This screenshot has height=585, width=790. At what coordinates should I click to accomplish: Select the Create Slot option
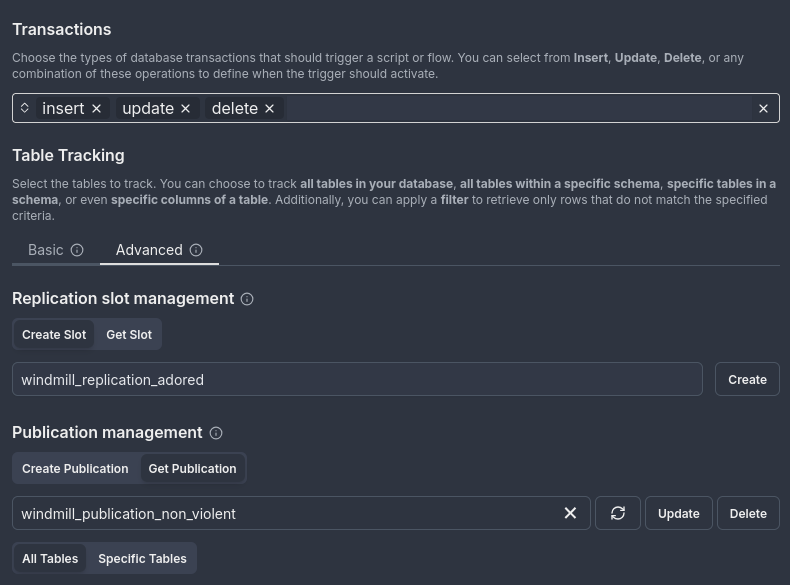tap(54, 335)
